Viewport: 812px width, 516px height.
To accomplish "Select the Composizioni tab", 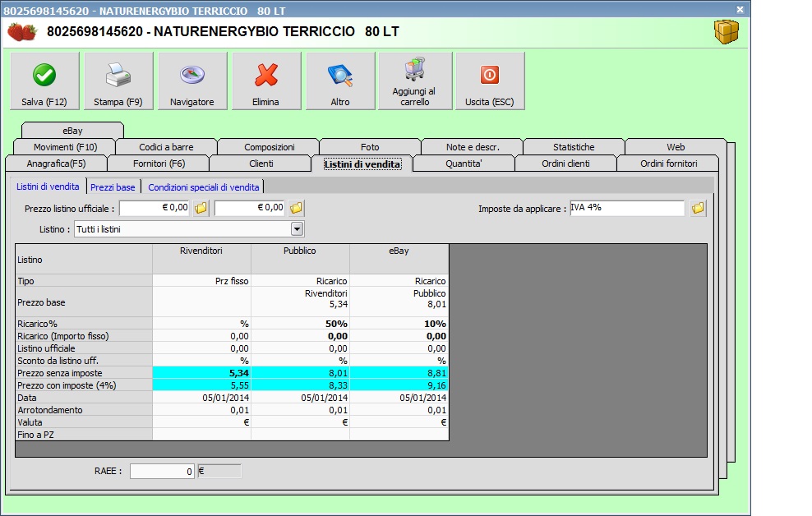I will point(270,147).
